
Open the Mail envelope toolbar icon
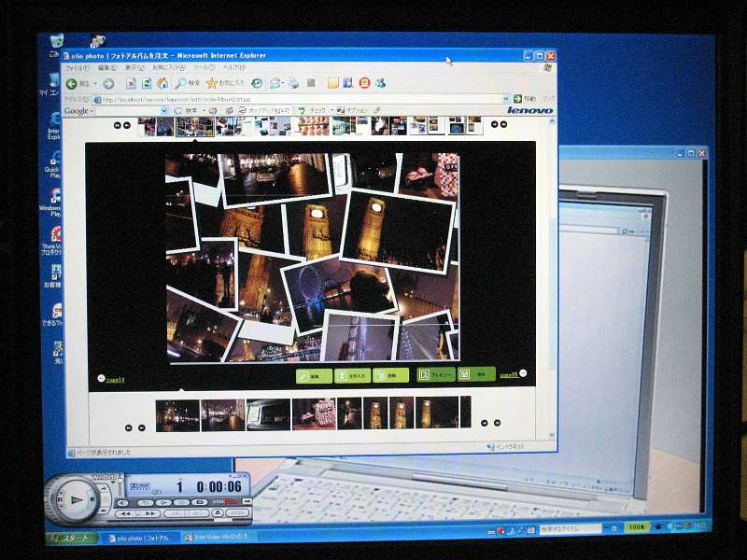pos(275,84)
